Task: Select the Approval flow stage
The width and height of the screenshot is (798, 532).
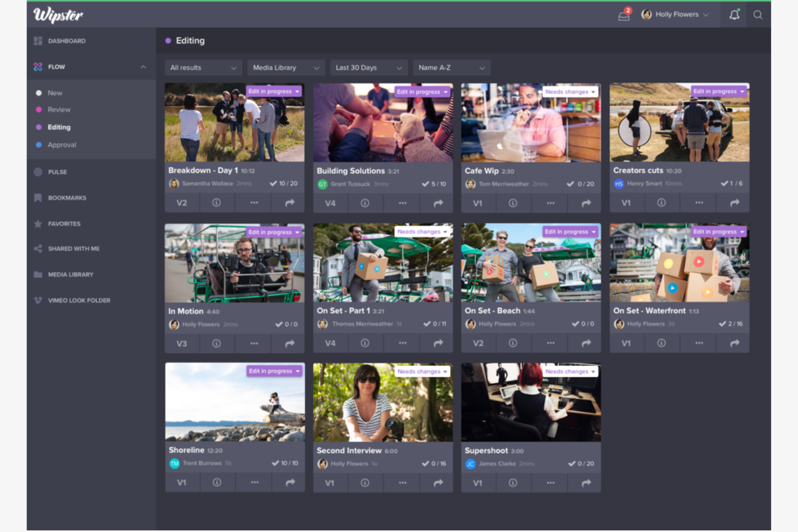Action: [x=61, y=145]
